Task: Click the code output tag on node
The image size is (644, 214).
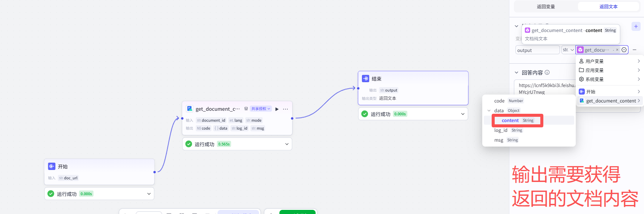Action: 204,128
